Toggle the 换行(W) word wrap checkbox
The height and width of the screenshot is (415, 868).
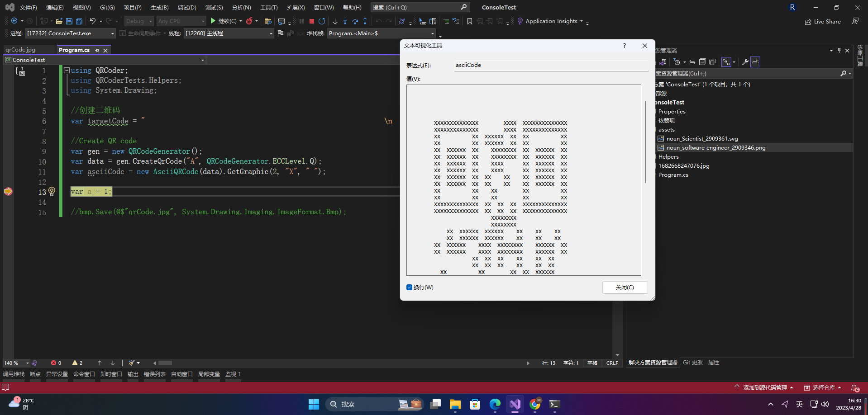click(x=409, y=288)
